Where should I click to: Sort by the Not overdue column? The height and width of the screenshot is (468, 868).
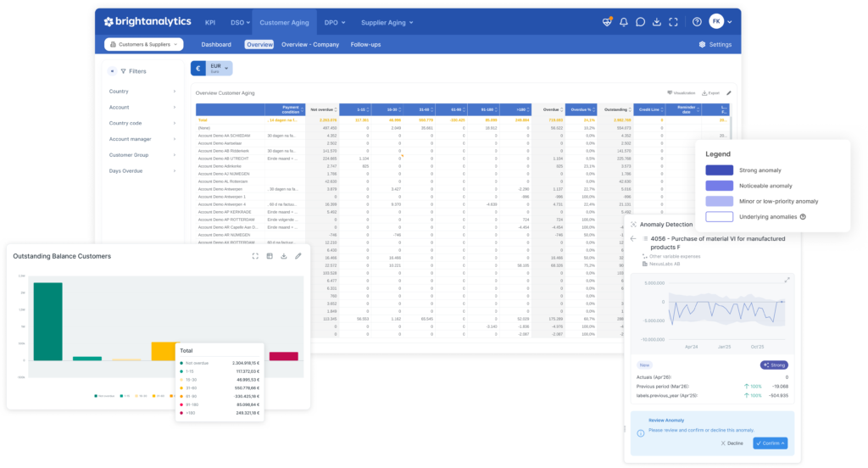point(322,109)
